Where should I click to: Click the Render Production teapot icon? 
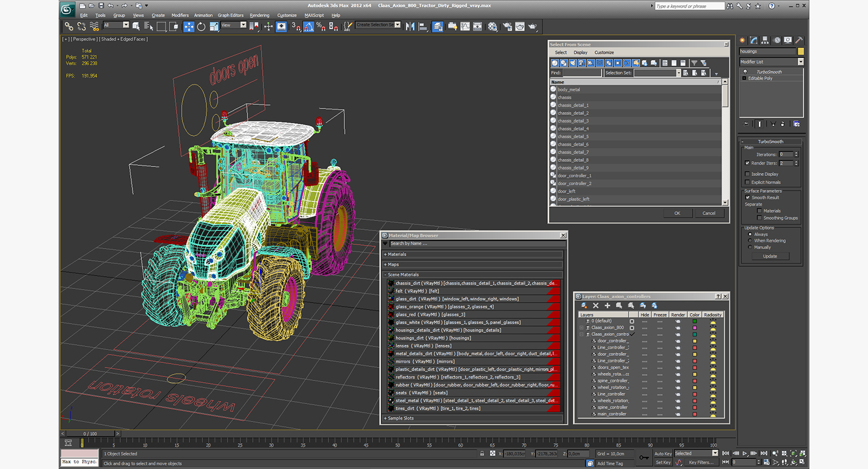pos(532,26)
